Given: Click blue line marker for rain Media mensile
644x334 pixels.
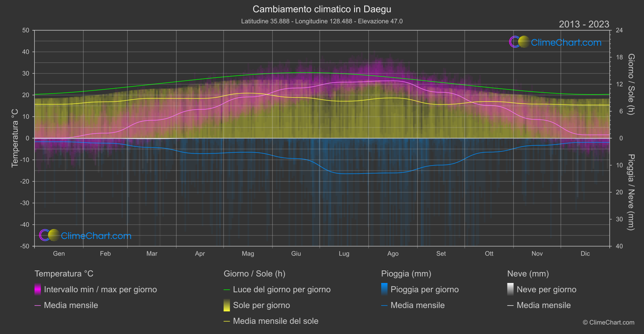Looking at the screenshot, I should (x=384, y=306).
